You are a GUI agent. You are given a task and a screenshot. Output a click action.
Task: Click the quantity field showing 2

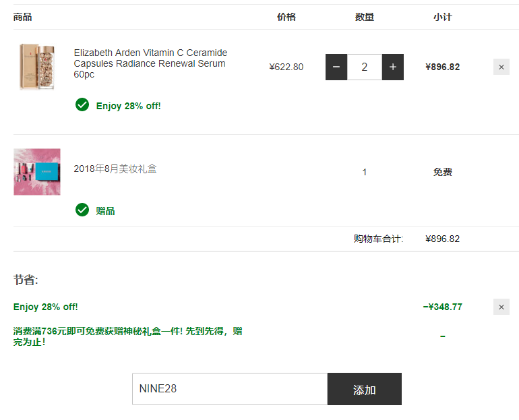(x=365, y=67)
